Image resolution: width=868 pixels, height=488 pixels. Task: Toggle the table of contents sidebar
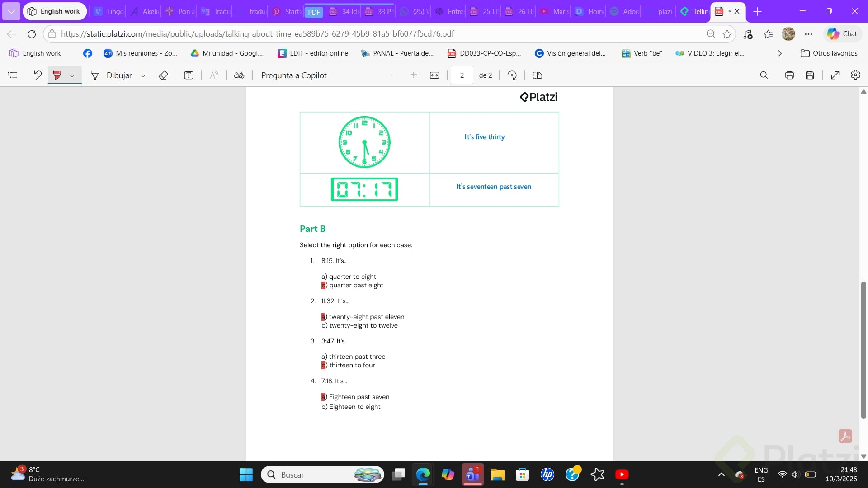(x=13, y=75)
